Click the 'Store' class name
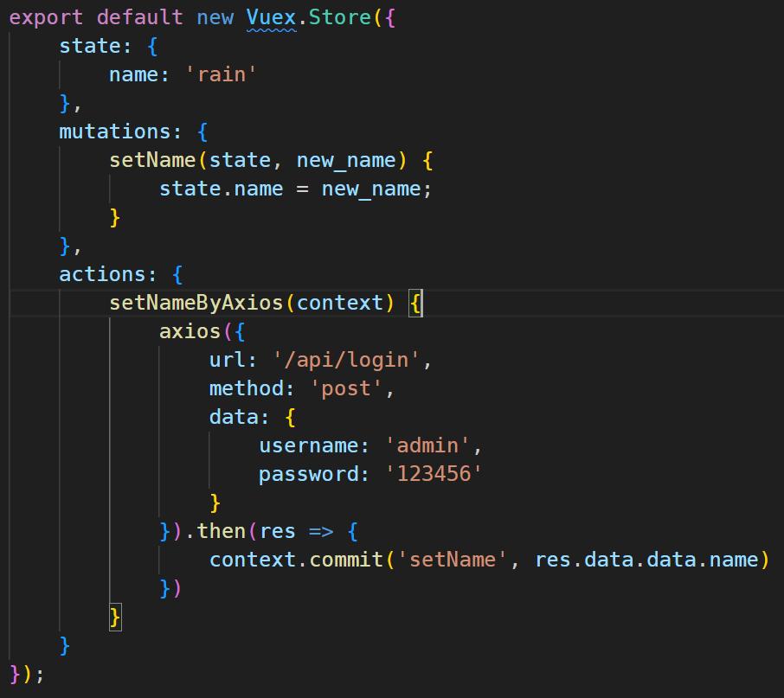This screenshot has width=784, height=698. pos(339,17)
